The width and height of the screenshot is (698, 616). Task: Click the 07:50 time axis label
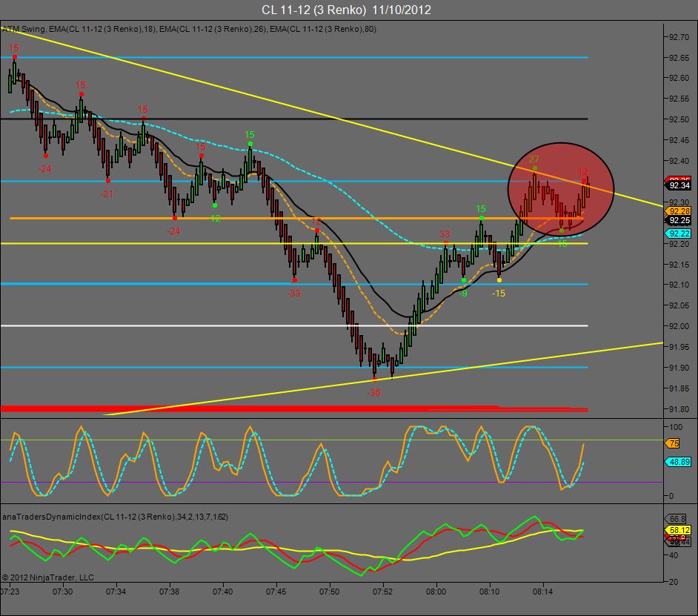[330, 592]
